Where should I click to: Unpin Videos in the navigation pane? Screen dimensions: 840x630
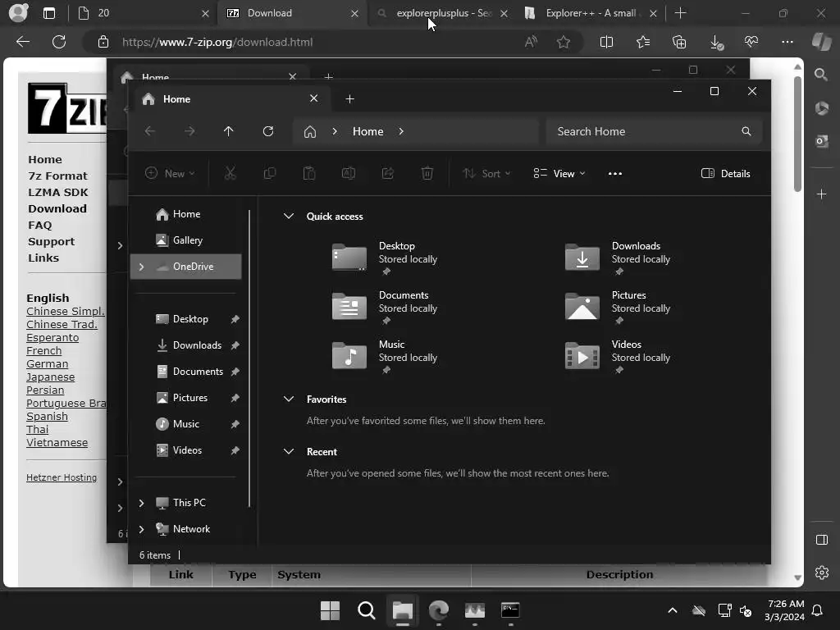(235, 450)
